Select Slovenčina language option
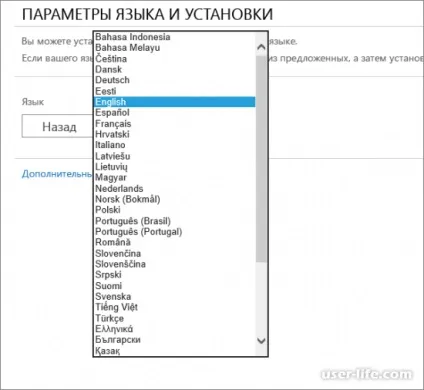424x390 pixels. (175, 253)
